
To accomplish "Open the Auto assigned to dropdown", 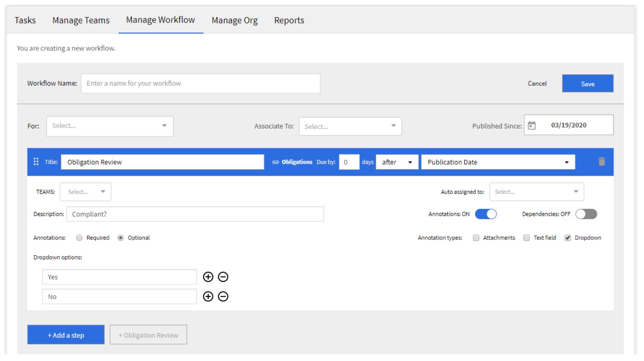I will coord(537,192).
